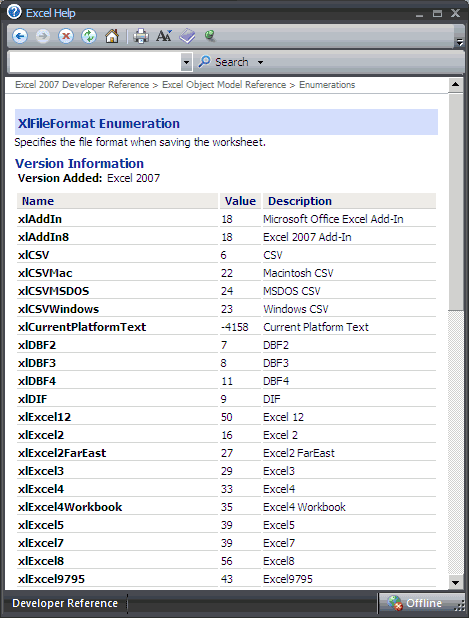Click the vertical scrollbar thumb

coord(456,201)
